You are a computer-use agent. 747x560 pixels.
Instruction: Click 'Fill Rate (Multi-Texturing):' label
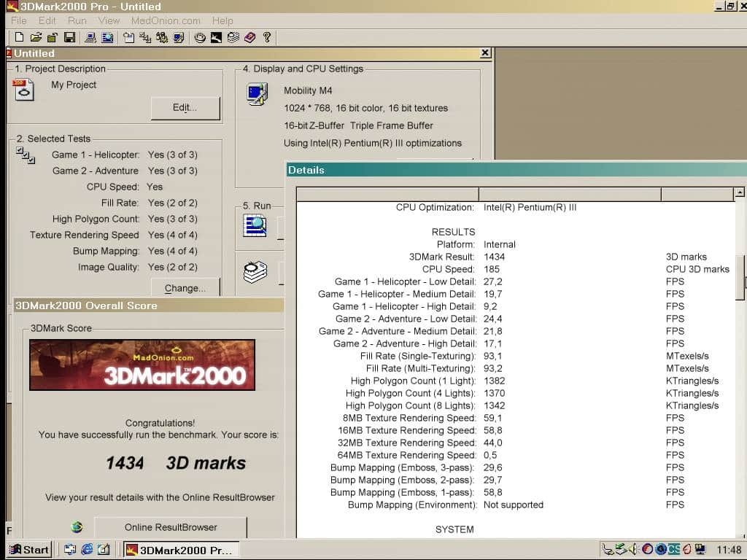421,368
